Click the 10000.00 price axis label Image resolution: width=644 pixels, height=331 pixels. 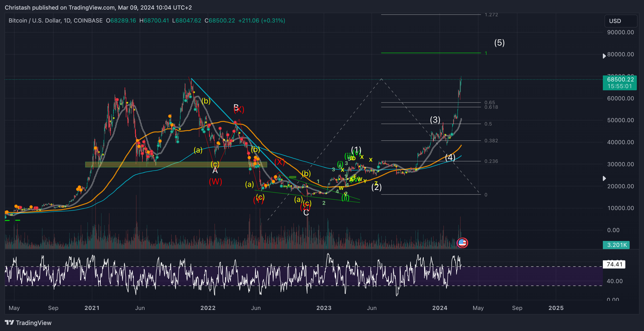click(x=621, y=208)
